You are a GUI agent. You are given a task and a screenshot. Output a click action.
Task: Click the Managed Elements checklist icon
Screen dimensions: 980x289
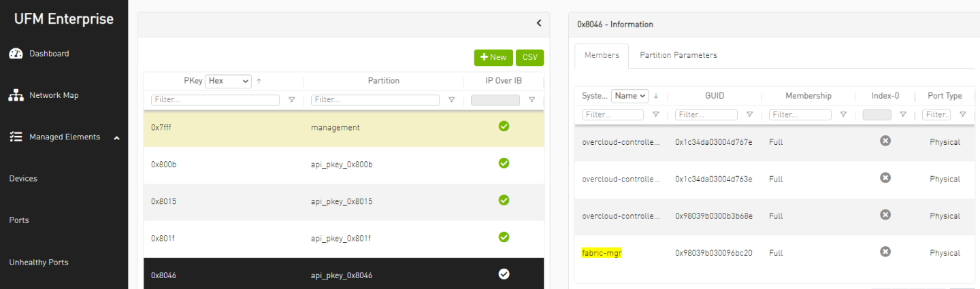click(x=16, y=137)
